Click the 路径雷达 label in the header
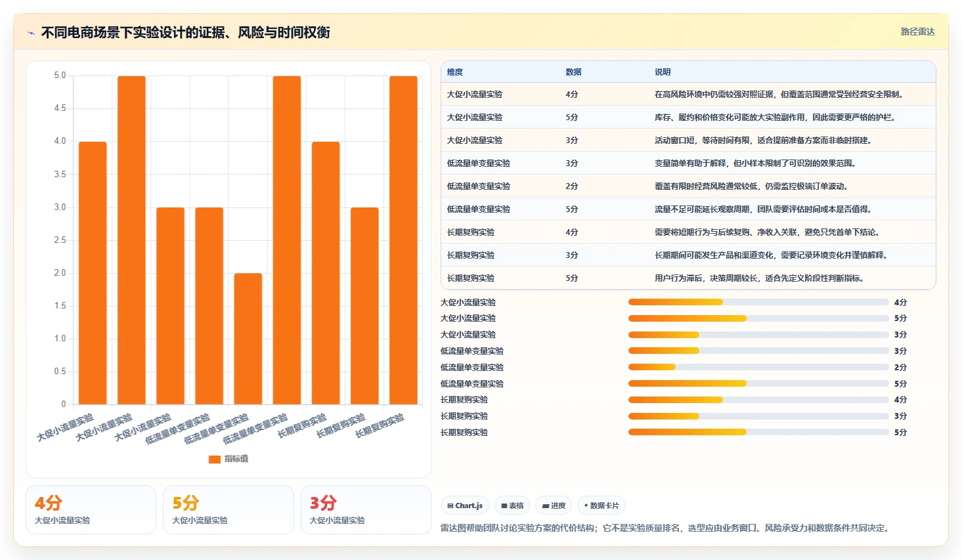Image resolution: width=962 pixels, height=560 pixels. (917, 32)
